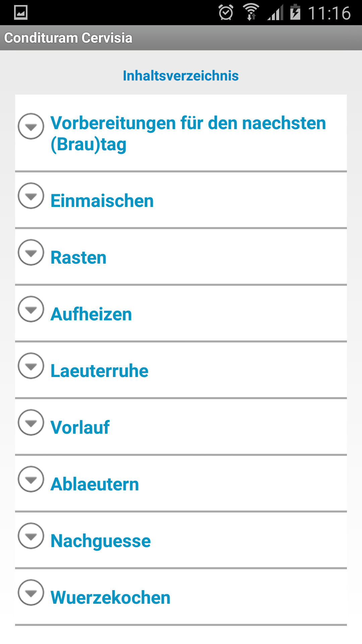Open the Ablaeutern chapter label
The image size is (362, 644).
click(95, 484)
